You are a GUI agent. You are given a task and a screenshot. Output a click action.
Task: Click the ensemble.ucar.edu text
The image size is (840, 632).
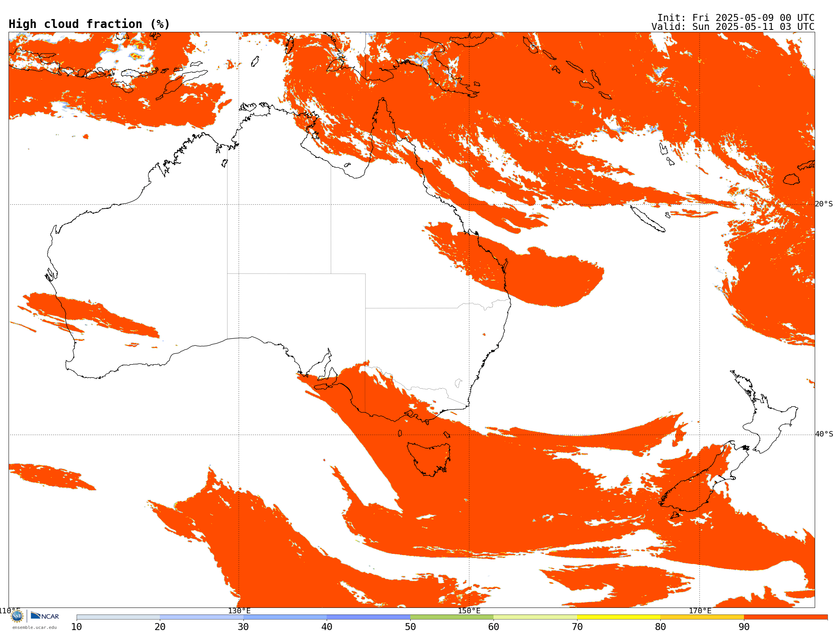point(34,627)
